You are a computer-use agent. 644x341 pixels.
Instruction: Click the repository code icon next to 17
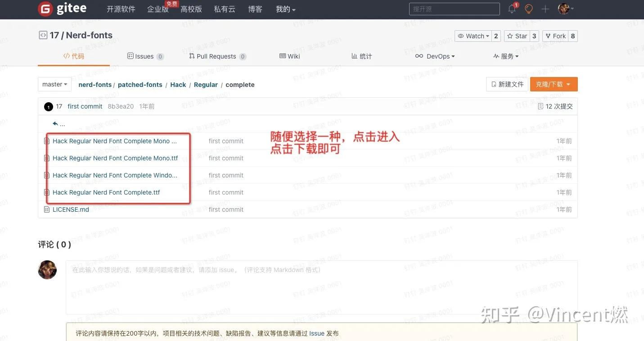(x=43, y=35)
